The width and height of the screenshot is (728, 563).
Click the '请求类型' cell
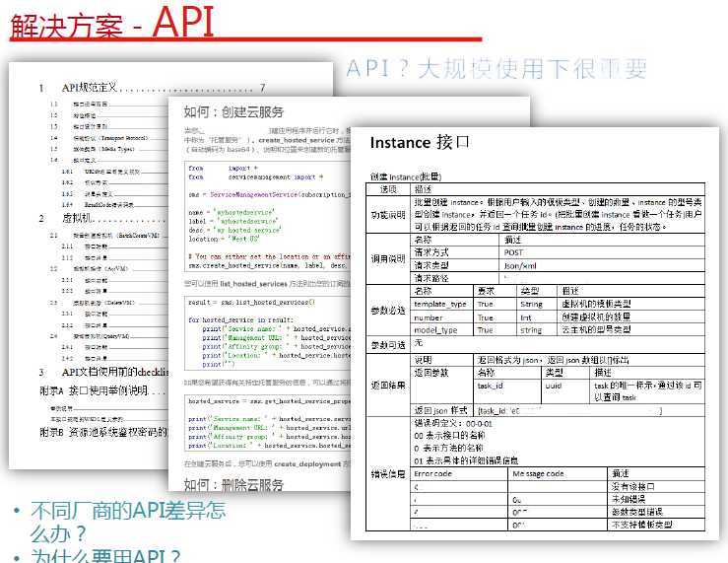[455, 265]
